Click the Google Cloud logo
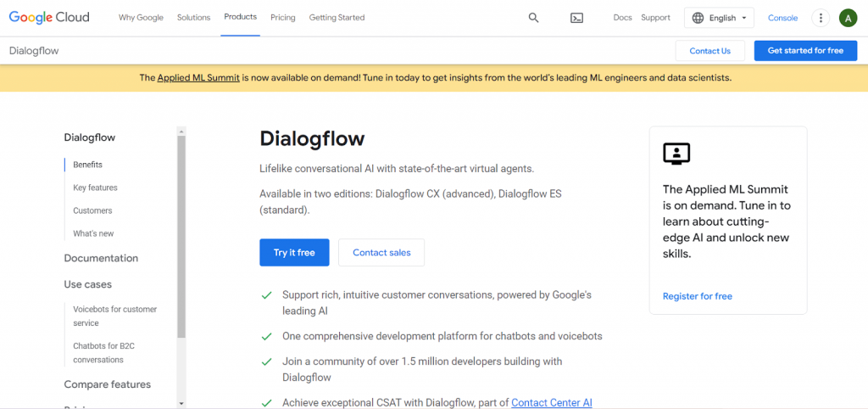868x409 pixels. point(49,18)
